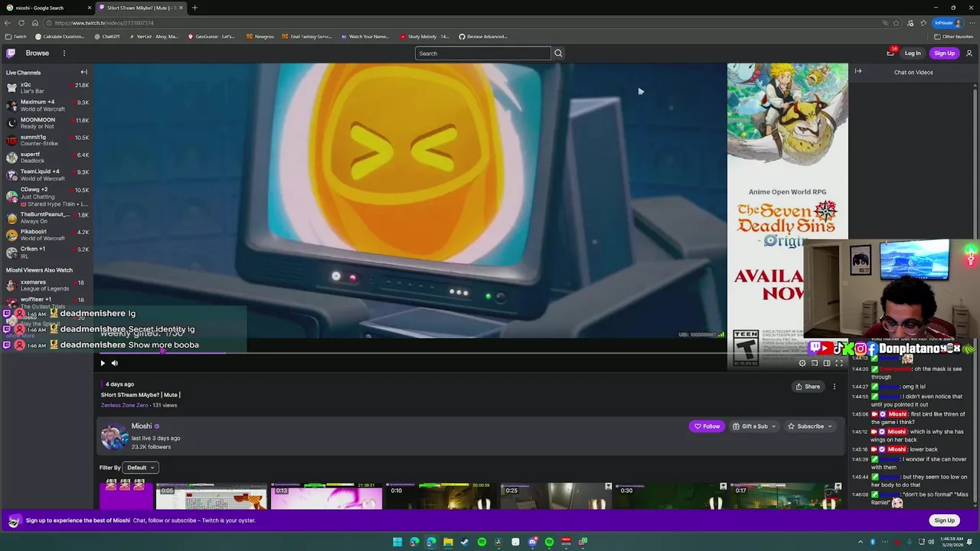Open the MOONMOON channel in sidebar
Image resolution: width=980 pixels, height=551 pixels.
(47, 122)
